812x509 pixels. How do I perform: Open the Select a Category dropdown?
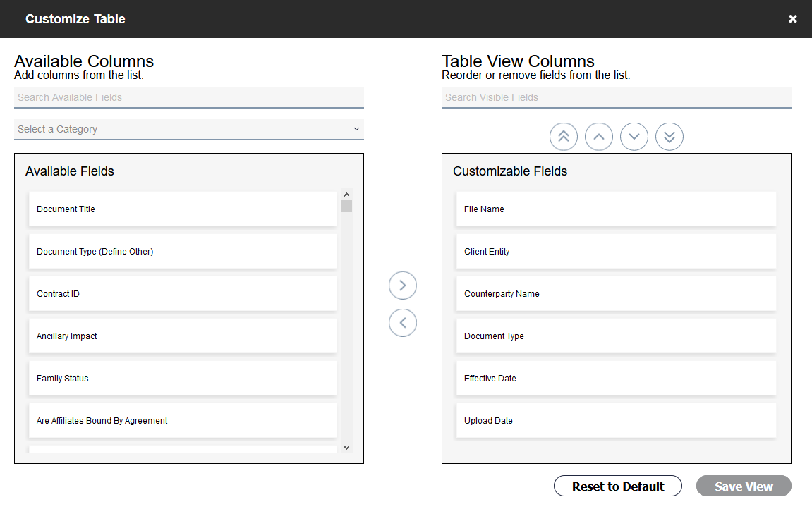[188, 129]
